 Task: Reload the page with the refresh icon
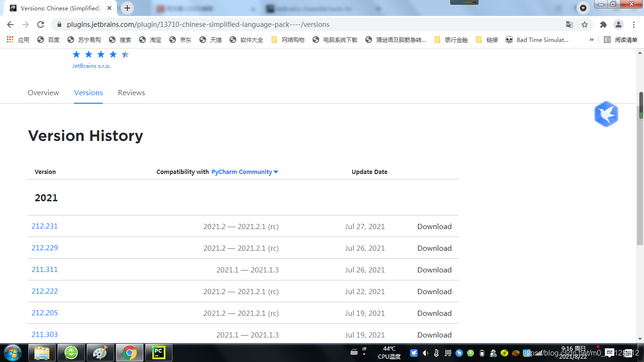[x=41, y=25]
